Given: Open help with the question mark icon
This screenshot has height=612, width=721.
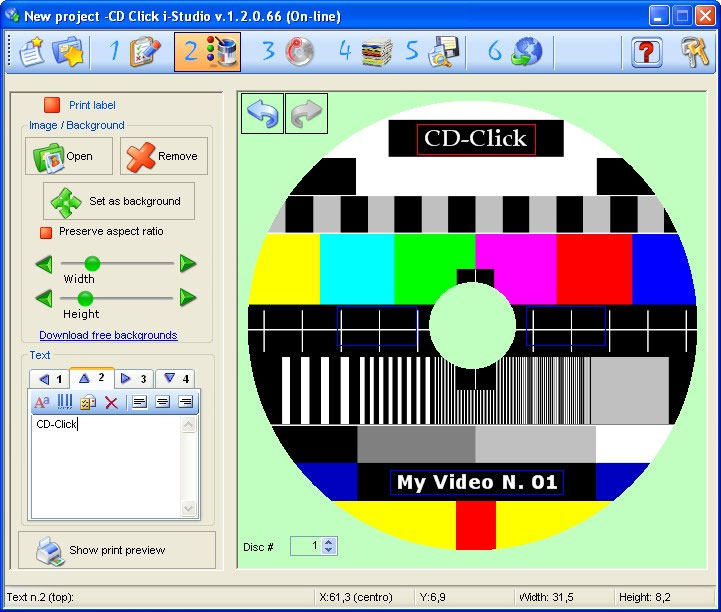Looking at the screenshot, I should tap(647, 51).
